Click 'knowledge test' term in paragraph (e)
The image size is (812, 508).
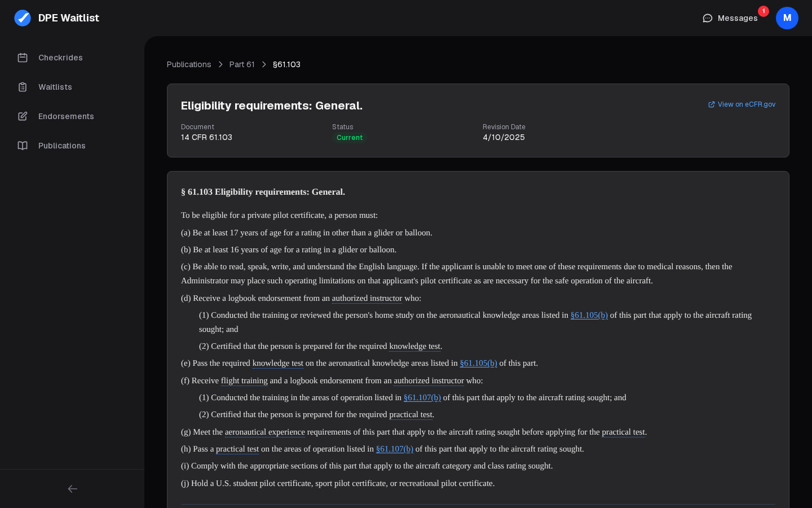pyautogui.click(x=278, y=363)
